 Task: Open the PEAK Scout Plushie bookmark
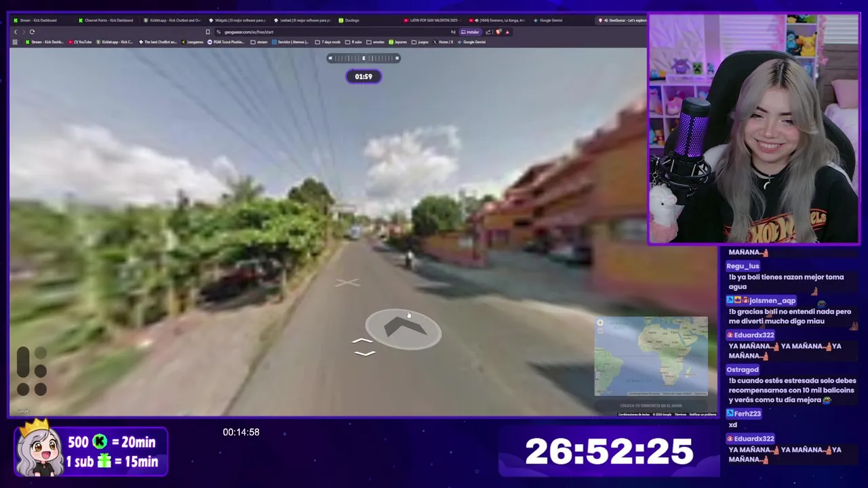click(226, 42)
